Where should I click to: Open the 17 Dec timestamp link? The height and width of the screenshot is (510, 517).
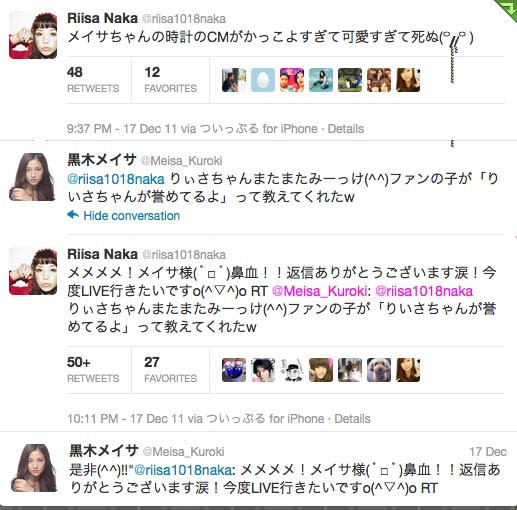[488, 452]
